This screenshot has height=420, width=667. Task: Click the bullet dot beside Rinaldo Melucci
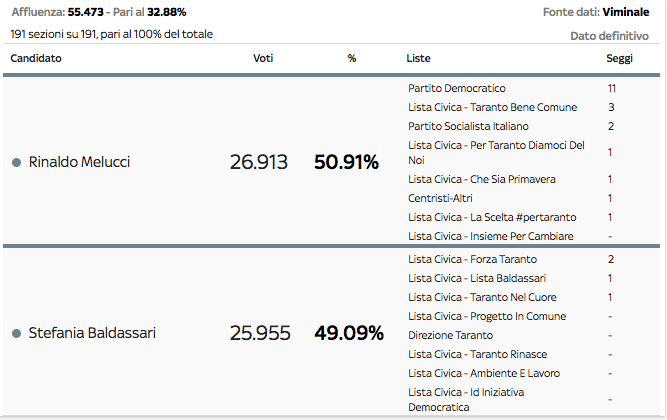coord(17,162)
